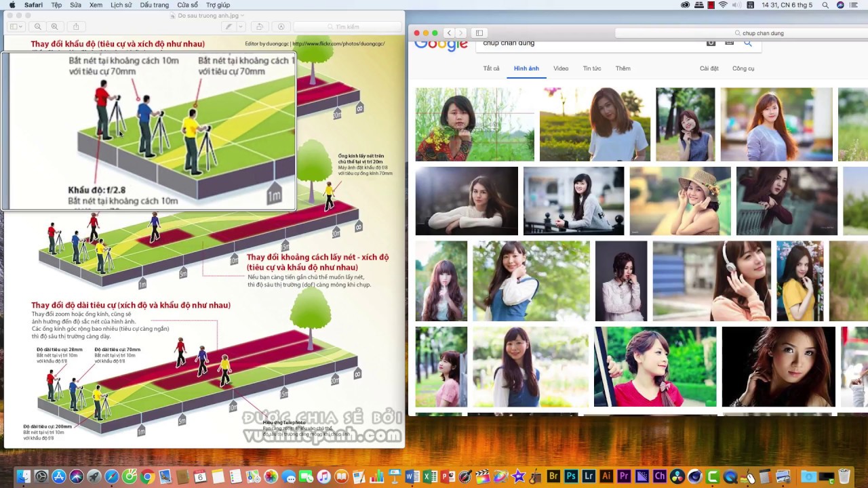Open the Dấu trang menu
This screenshot has height=488, width=868.
click(155, 5)
